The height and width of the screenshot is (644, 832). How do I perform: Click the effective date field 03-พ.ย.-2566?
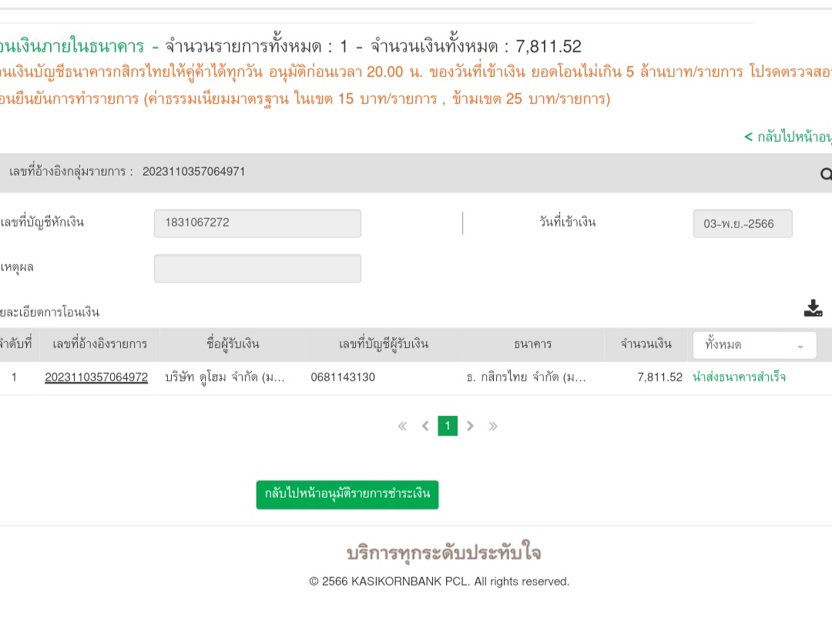[x=743, y=223]
